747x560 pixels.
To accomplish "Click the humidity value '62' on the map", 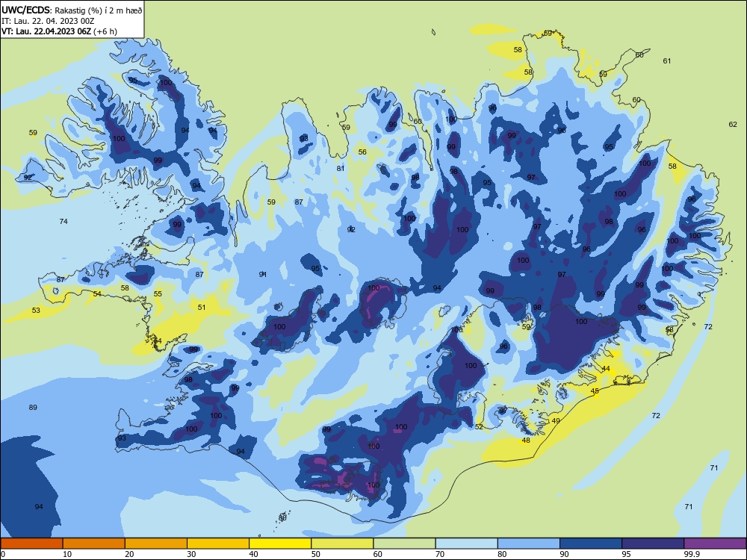I will point(733,124).
